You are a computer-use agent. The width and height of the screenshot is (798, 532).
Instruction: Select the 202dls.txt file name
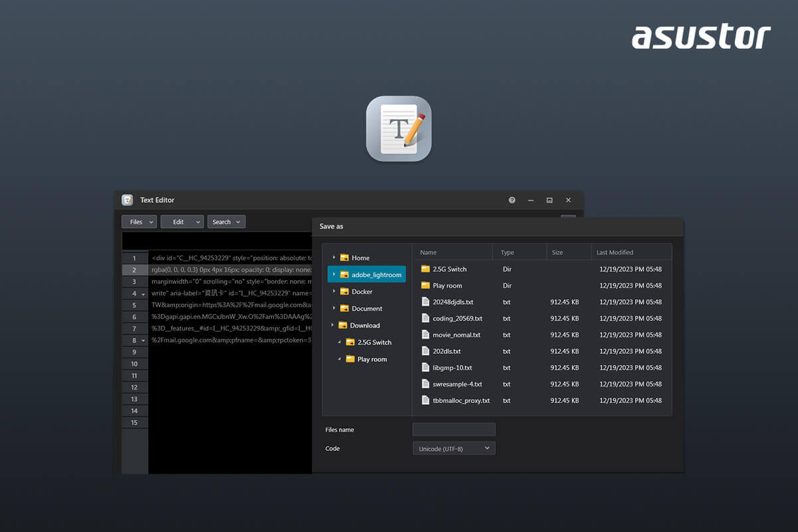[447, 351]
